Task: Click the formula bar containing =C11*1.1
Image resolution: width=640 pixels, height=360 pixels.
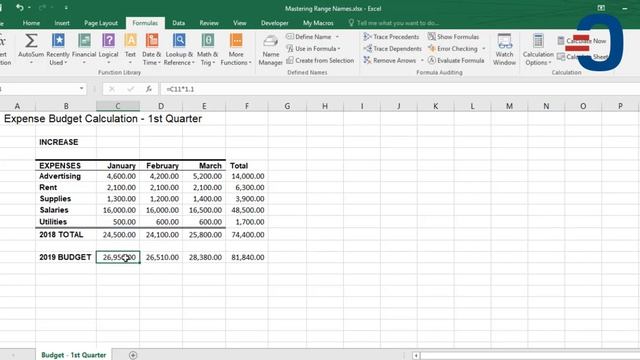Action: click(400, 89)
